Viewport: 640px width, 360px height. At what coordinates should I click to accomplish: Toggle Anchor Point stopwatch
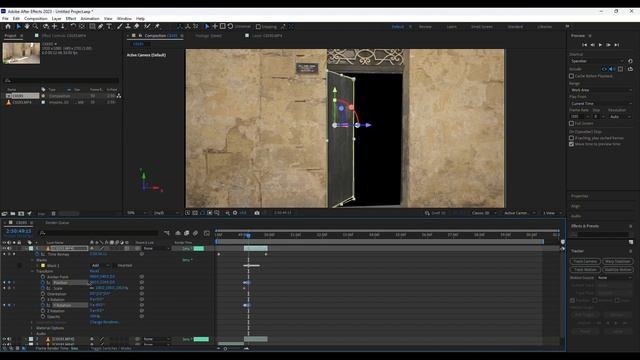click(x=43, y=277)
